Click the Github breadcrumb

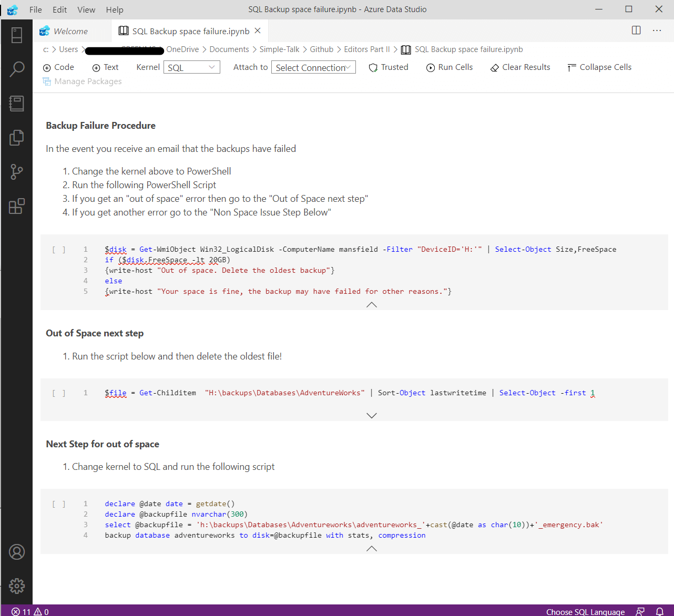point(322,49)
